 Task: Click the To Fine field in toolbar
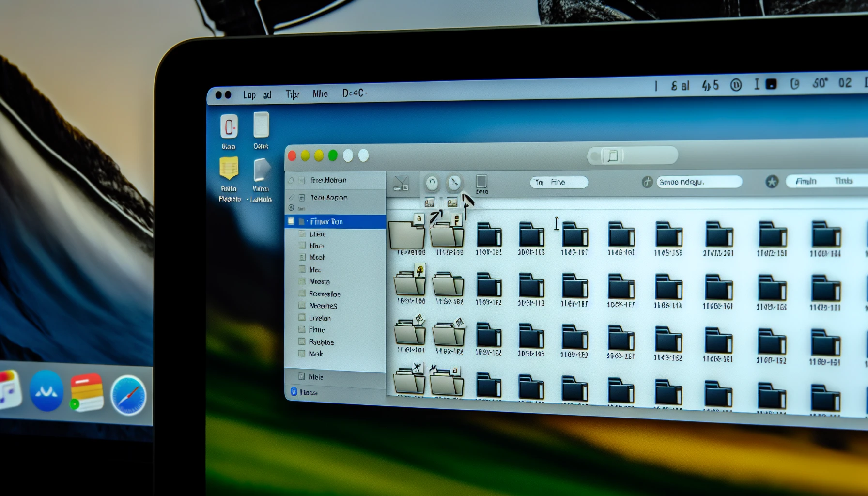click(x=559, y=182)
